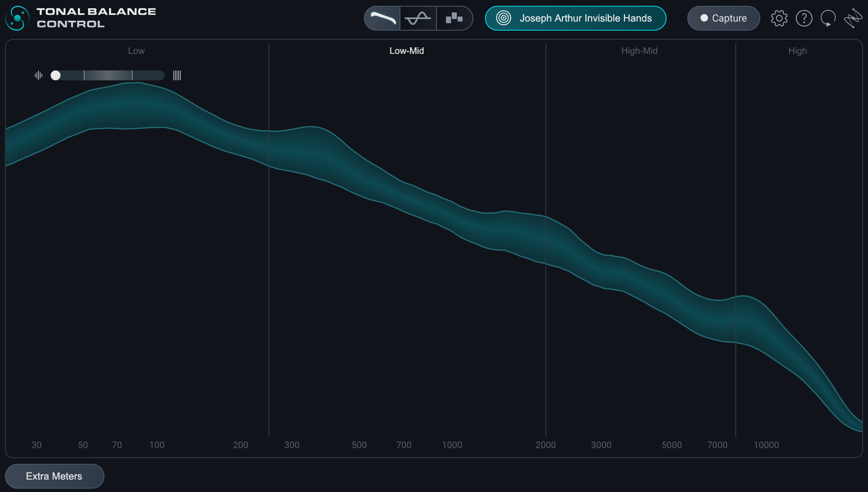Open the Joseph Arthur Invisible Hands target dropdown
The image size is (868, 492).
pyautogui.click(x=585, y=18)
